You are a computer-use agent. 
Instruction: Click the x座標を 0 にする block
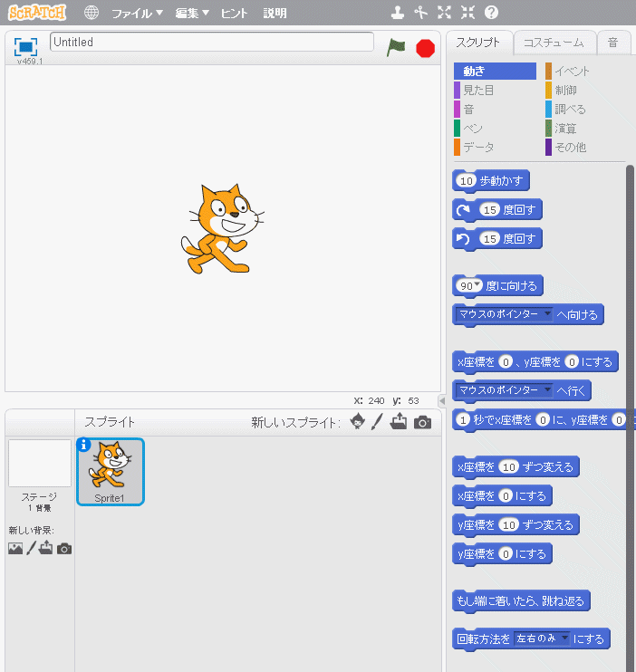502,496
